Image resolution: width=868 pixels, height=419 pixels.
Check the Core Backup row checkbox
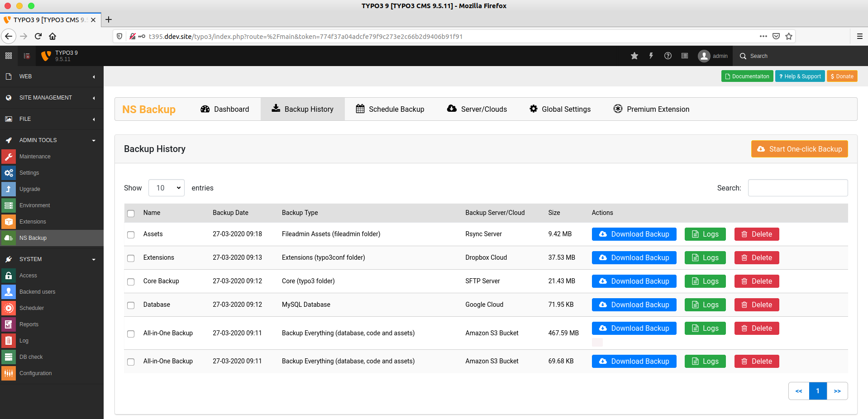(131, 281)
